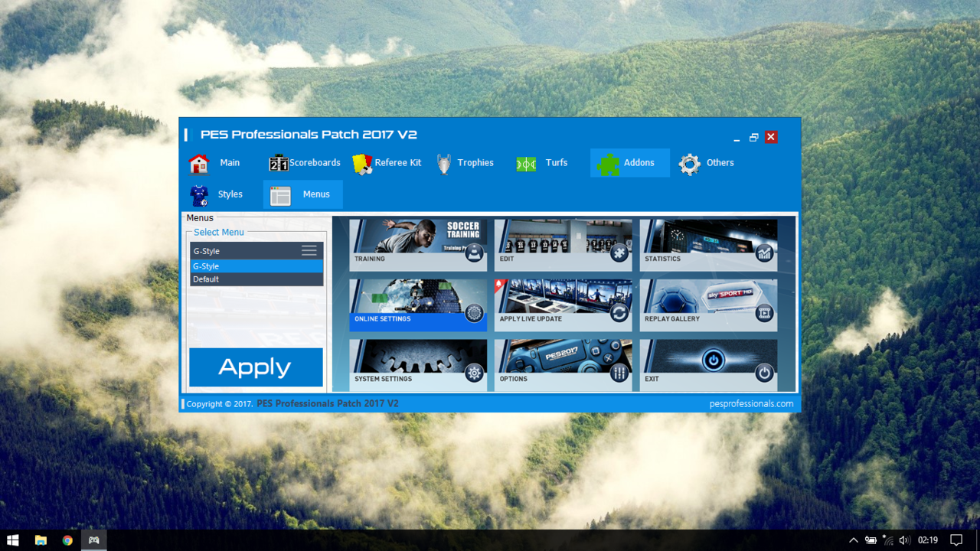
Task: Click the Styles jersey icon
Action: pos(199,195)
